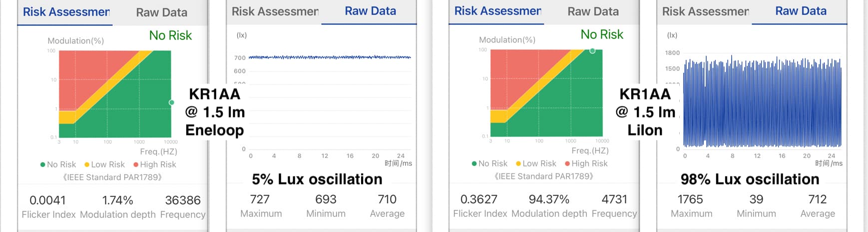The image size is (868, 232).
Task: Open Risk Assessment tab above the 1765 maximum panel
Action: pos(705,11)
